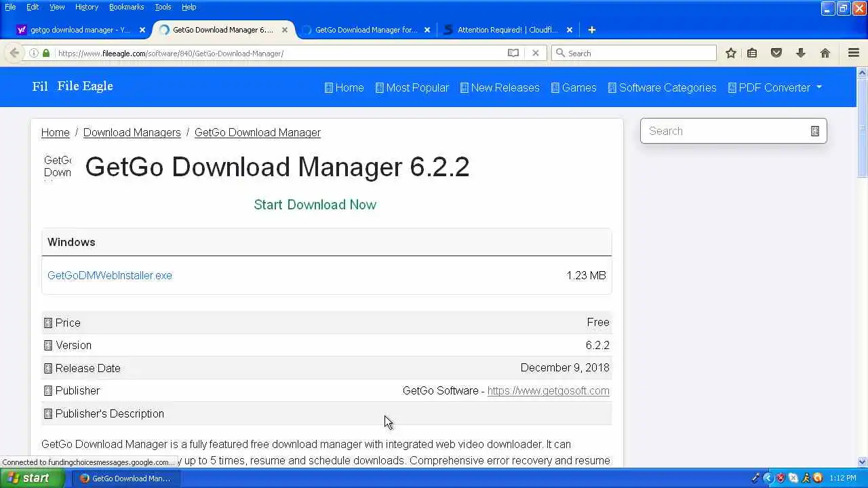Click December 9, 2018 release date value
This screenshot has height=488, width=868.
tap(565, 367)
